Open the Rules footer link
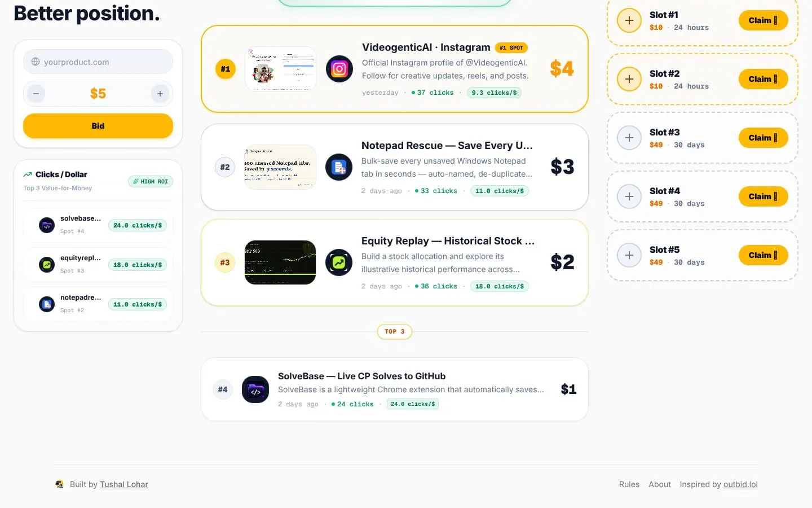812x508 pixels. (x=629, y=484)
